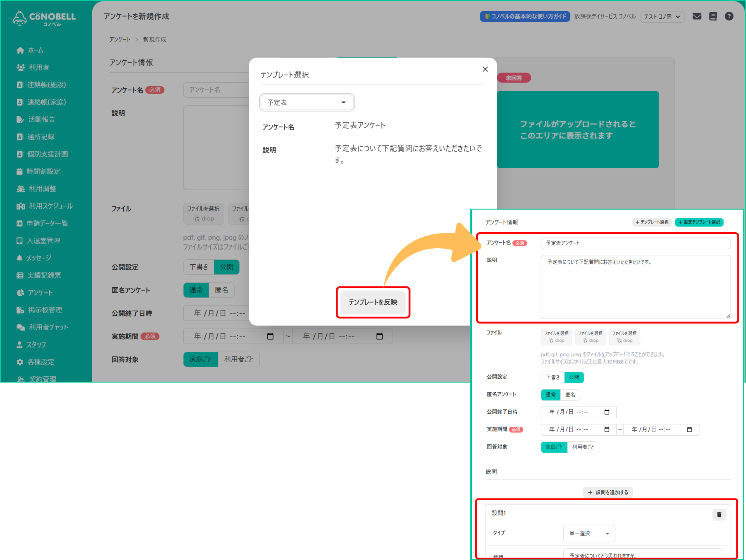The width and height of the screenshot is (746, 560).
Task: Click the ホーム home icon in sidebar
Action: 20,50
